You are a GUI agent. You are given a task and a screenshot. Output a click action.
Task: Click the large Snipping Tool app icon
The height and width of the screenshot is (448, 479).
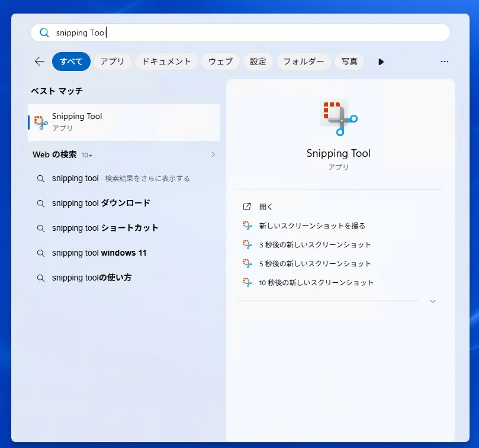340,118
